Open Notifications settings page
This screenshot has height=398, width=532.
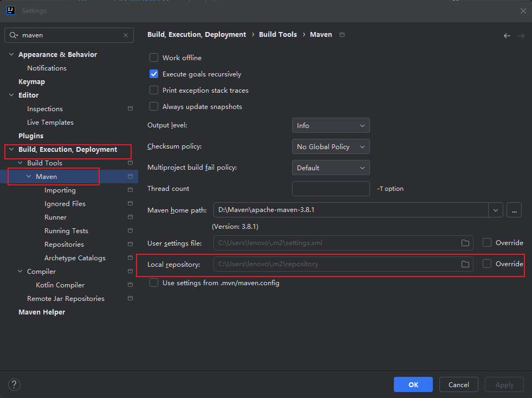[47, 68]
